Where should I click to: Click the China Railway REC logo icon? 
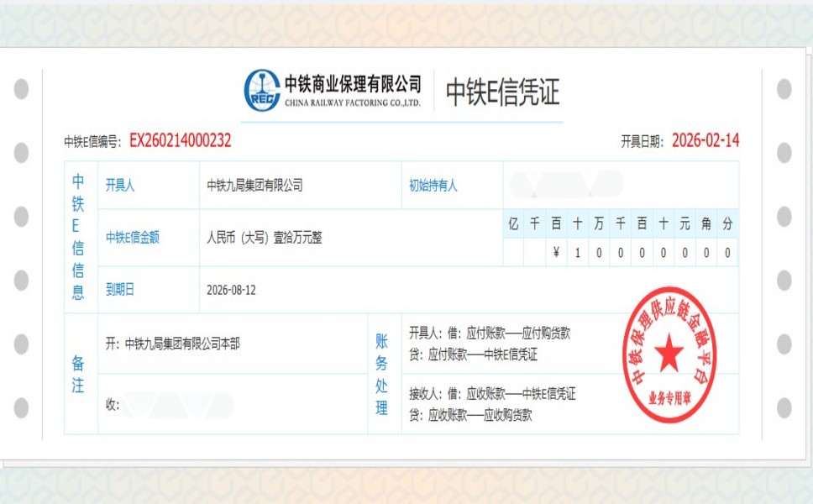262,90
